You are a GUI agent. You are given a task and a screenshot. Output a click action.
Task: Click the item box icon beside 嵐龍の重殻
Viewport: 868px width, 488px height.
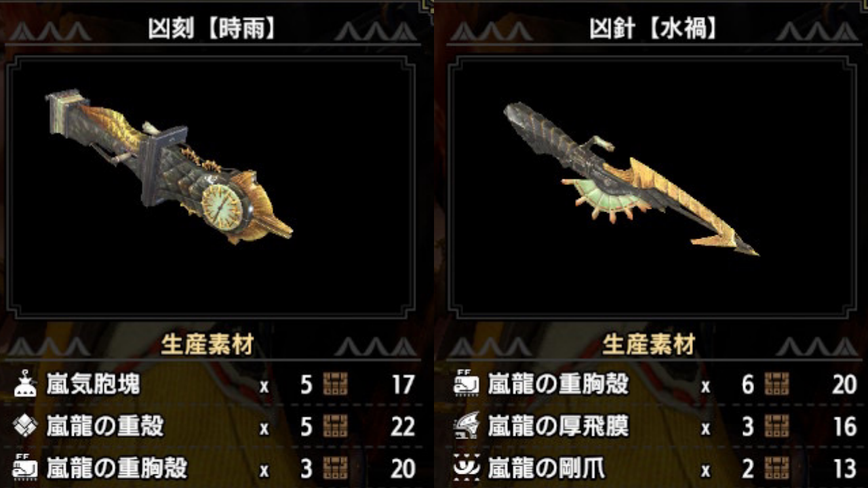[335, 426]
